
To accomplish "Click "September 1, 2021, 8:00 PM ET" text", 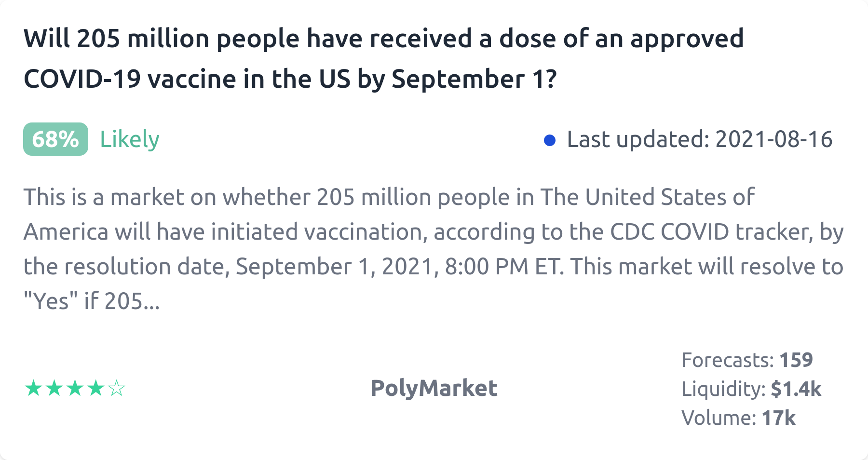I will coord(399,267).
